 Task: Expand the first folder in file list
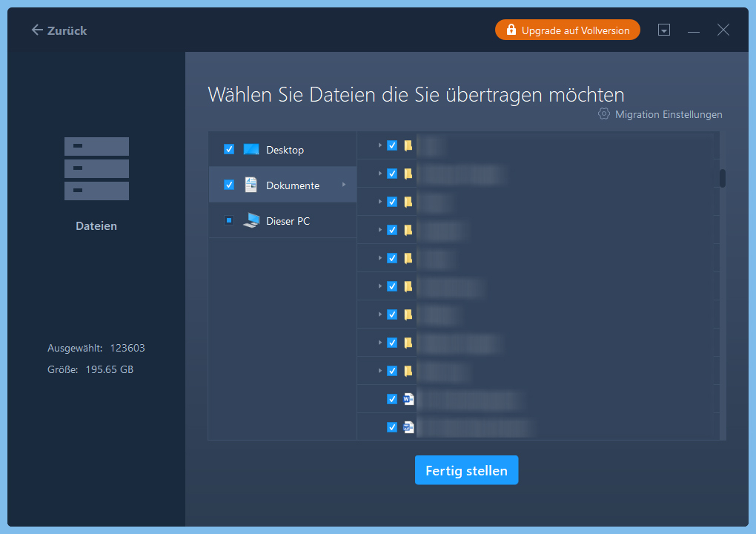380,145
